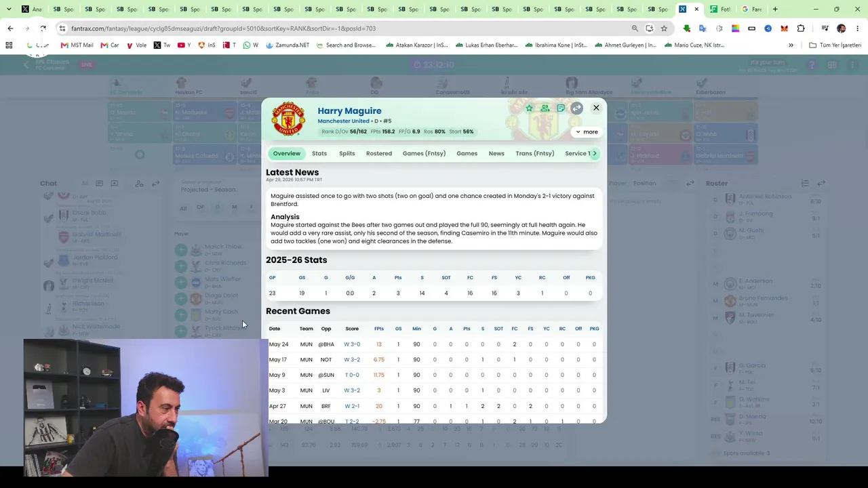Viewport: 868px width, 488px height.
Task: Open a new browser tab
Action: (x=775, y=9)
